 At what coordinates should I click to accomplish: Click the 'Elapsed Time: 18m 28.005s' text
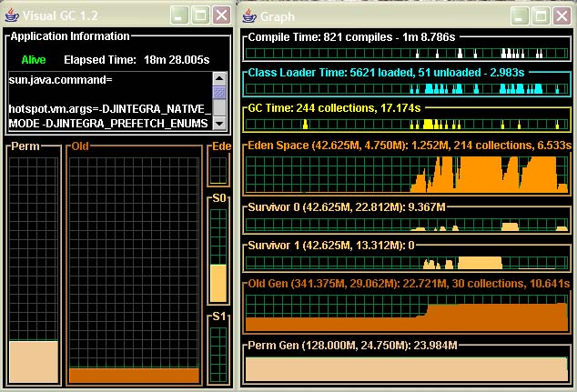137,59
